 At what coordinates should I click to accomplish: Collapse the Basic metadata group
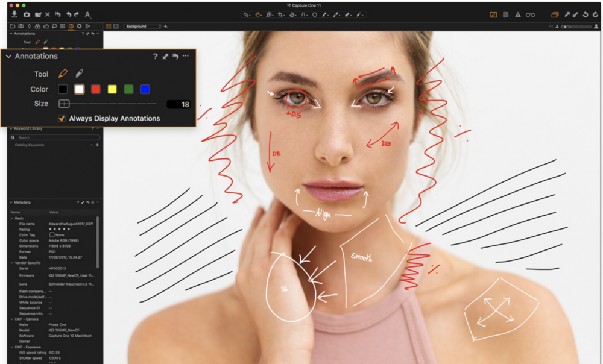[12, 218]
